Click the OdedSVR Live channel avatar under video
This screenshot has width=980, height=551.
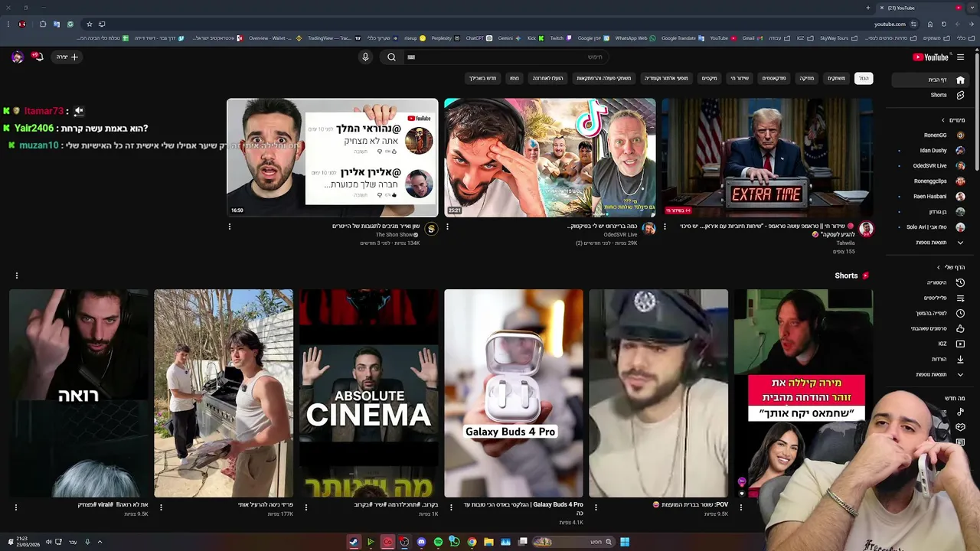click(648, 228)
